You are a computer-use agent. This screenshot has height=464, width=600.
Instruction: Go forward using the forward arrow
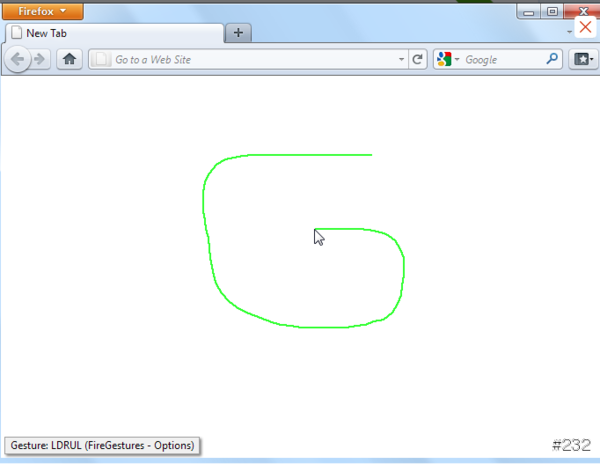tap(39, 59)
